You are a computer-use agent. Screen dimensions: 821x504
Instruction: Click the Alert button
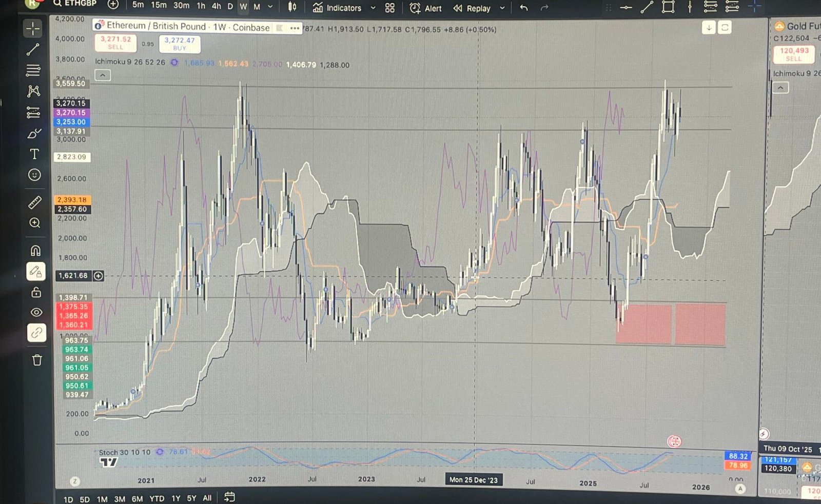click(426, 8)
